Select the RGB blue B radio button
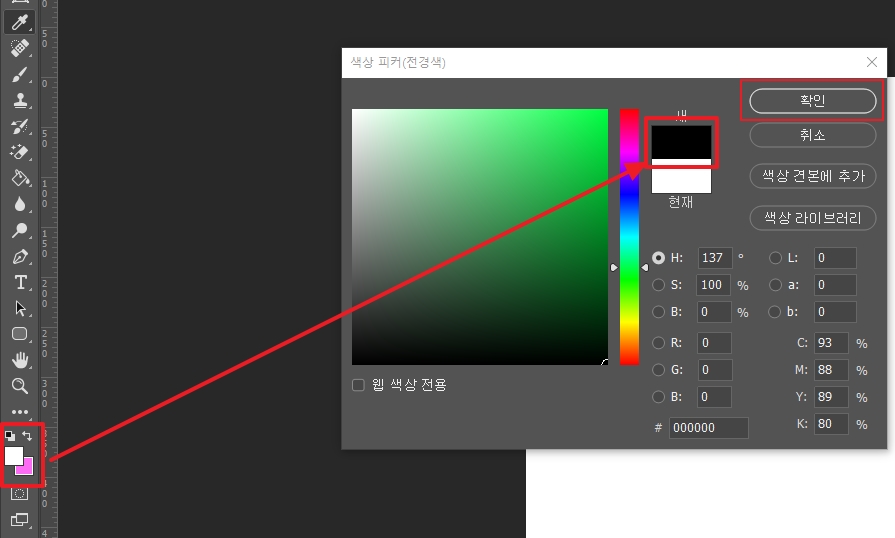895x538 pixels. tap(658, 397)
